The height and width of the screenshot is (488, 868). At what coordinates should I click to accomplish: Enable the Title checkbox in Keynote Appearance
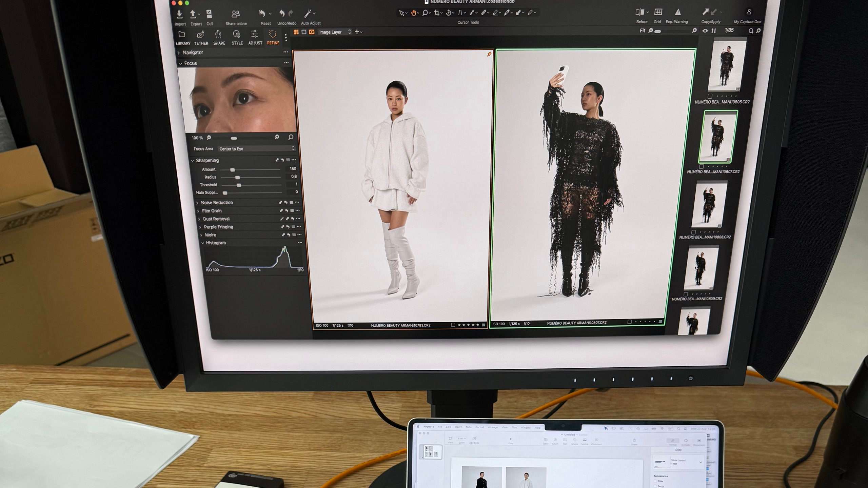pyautogui.click(x=655, y=481)
